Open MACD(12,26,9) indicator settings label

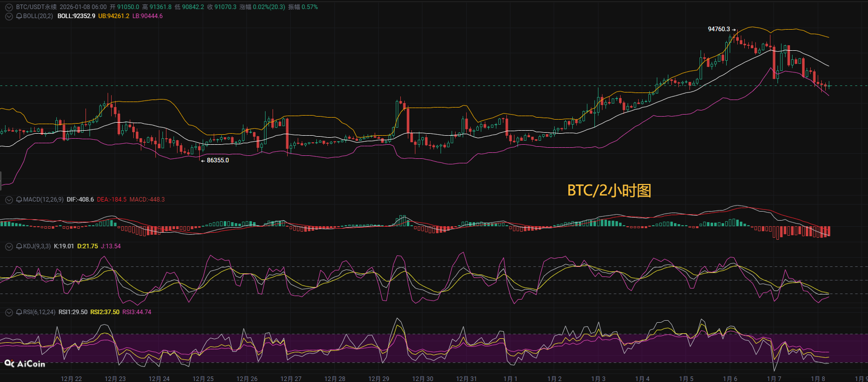(x=43, y=200)
